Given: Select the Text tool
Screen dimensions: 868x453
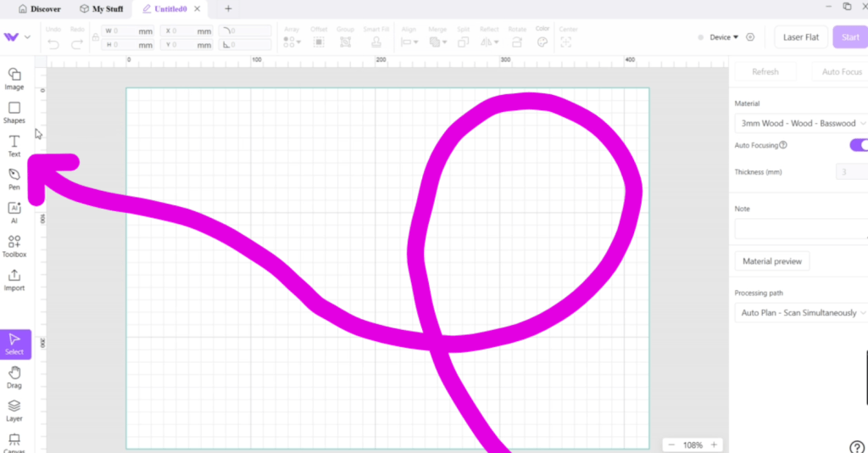Looking at the screenshot, I should point(14,145).
